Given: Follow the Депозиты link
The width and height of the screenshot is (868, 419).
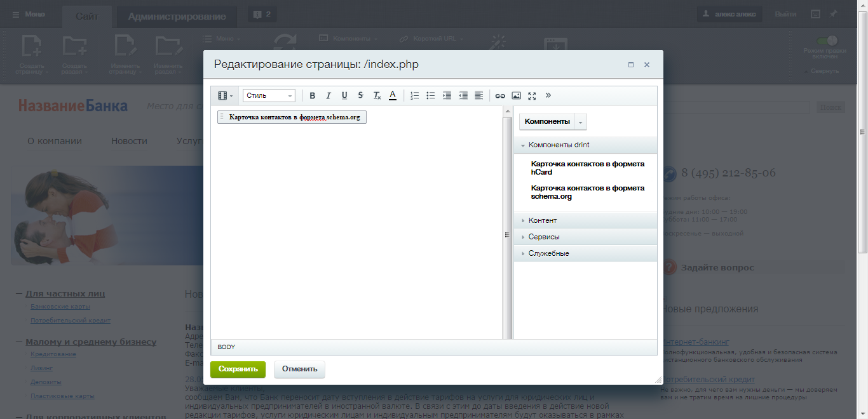Looking at the screenshot, I should pyautogui.click(x=46, y=382).
